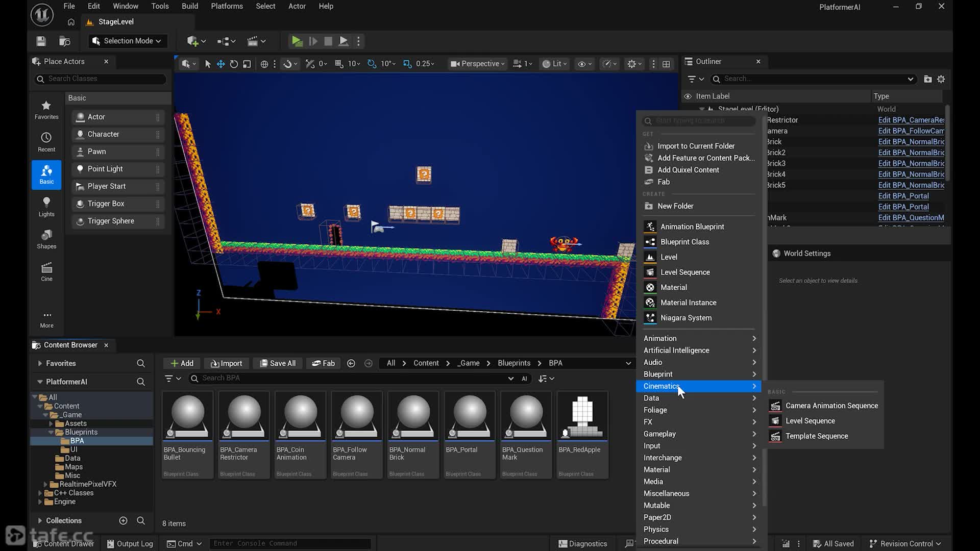This screenshot has width=980, height=551.
Task: Open the add-content cube plus icon
Action: pos(196,41)
